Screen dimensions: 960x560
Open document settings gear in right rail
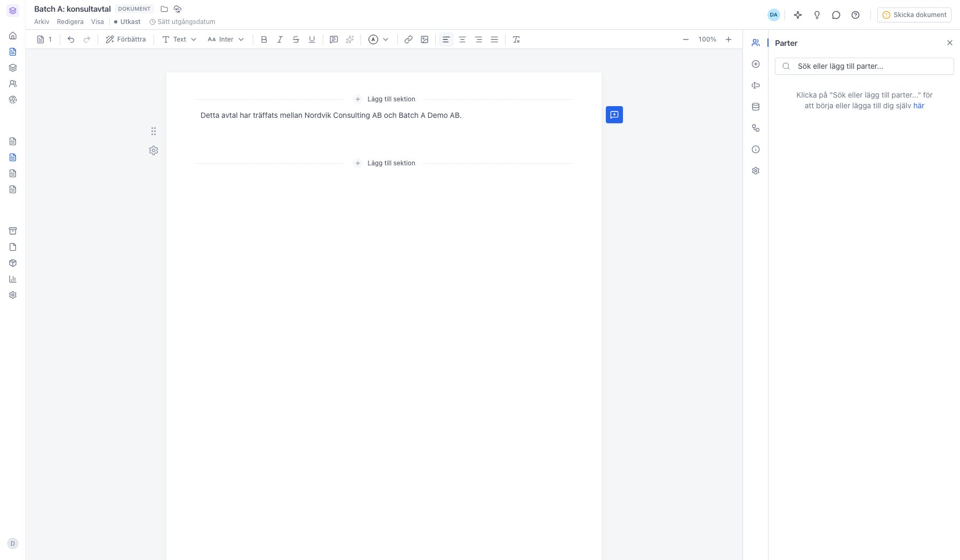coord(756,171)
